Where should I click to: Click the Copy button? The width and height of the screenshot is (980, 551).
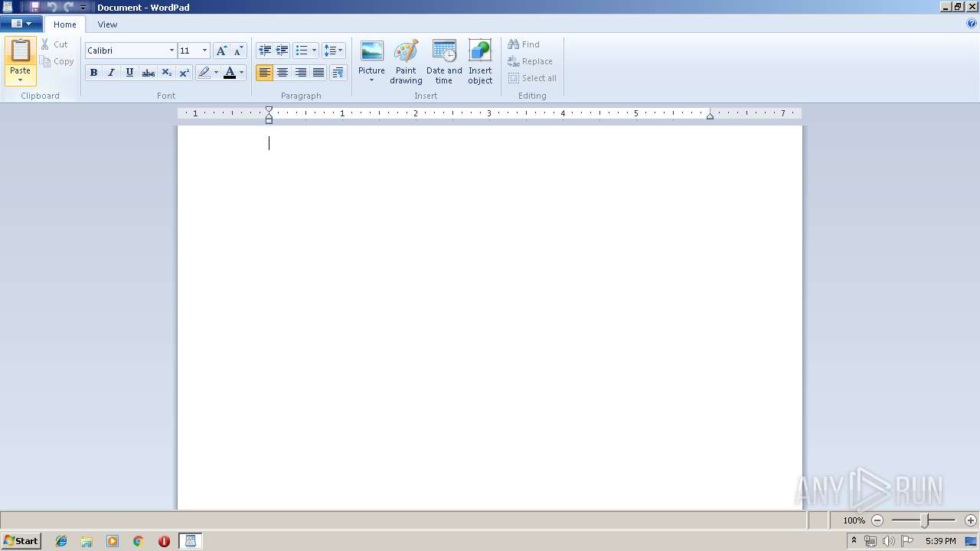(x=57, y=61)
